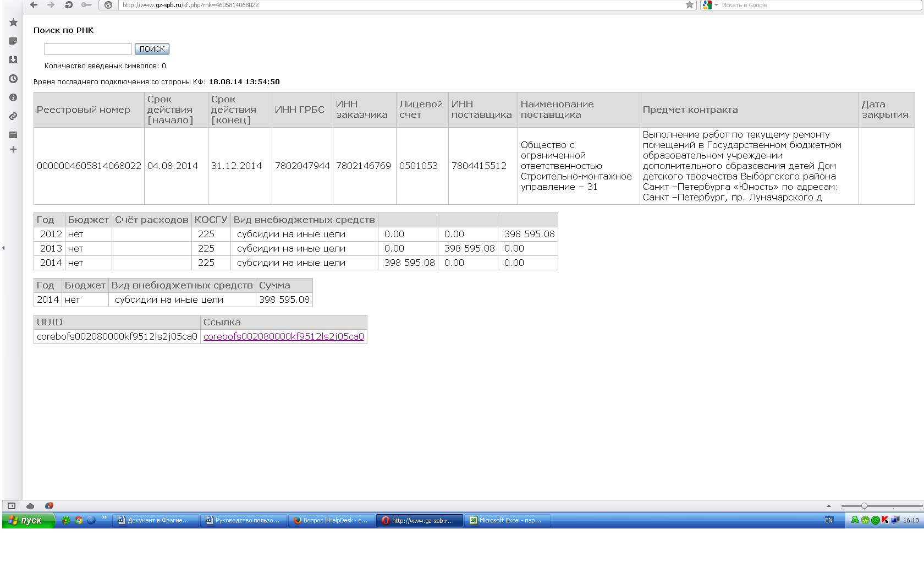Viewport: 924px width, 578px height.
Task: Click the РНК search text field
Action: pos(88,49)
